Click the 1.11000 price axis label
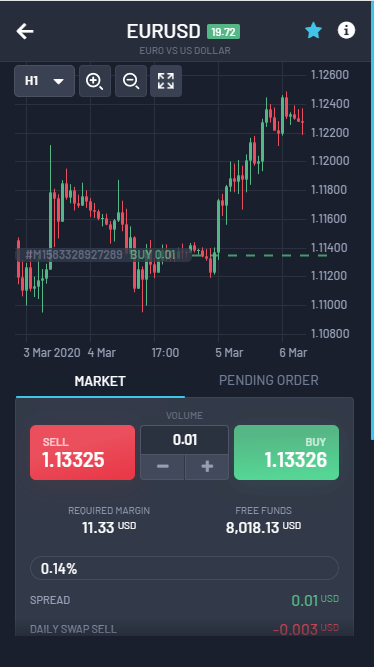The height and width of the screenshot is (667, 374). [x=330, y=305]
